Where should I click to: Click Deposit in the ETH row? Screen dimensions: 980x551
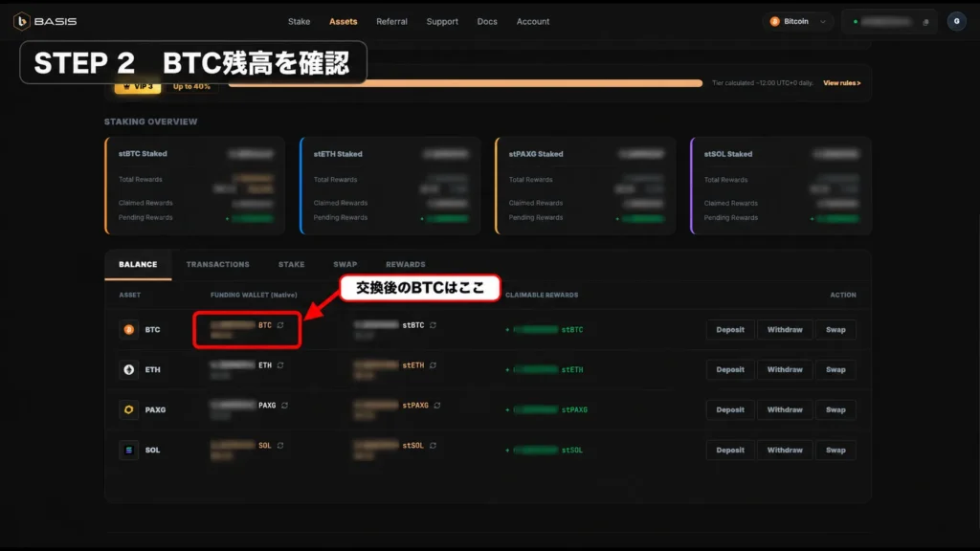(x=730, y=369)
